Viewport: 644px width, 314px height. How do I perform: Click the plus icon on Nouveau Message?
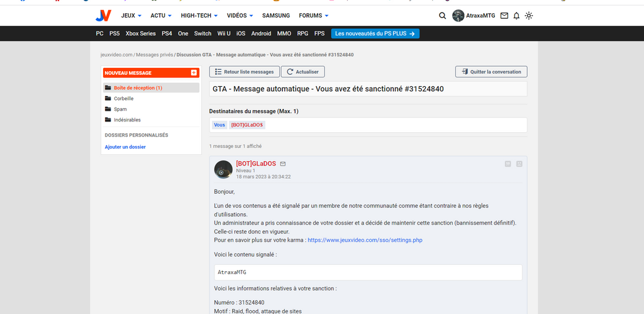(x=194, y=73)
